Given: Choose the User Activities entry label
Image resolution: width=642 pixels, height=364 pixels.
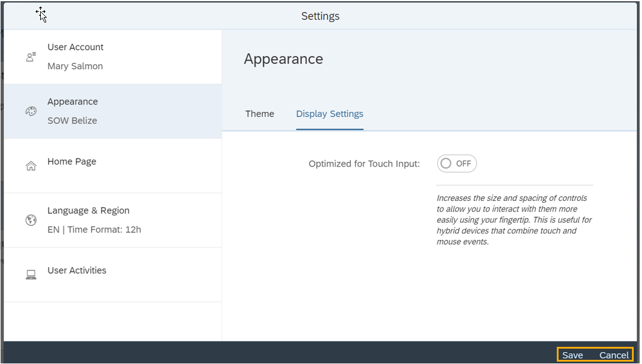Looking at the screenshot, I should tap(77, 271).
